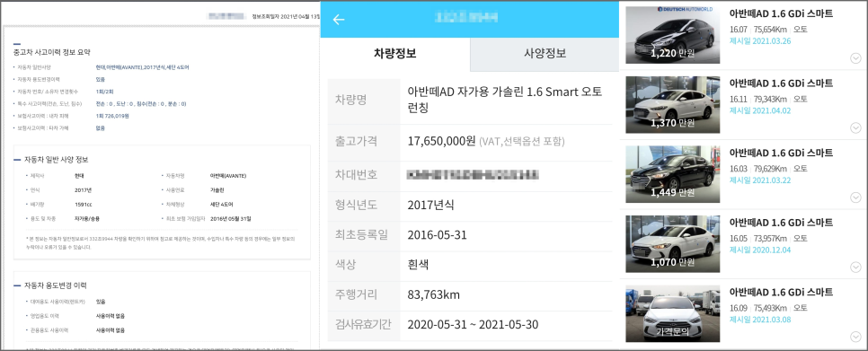
Task: Open the 1,449 만원 black car thumbnail
Action: point(673,174)
